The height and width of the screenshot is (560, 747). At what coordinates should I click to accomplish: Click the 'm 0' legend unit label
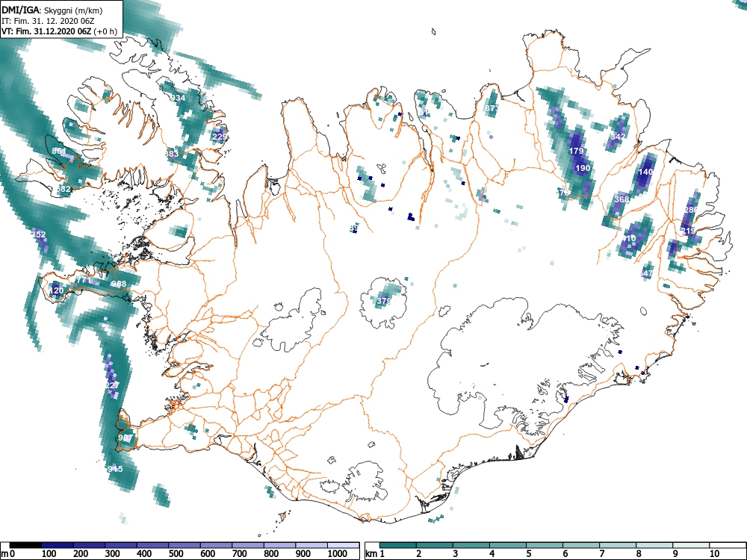pos(8,554)
